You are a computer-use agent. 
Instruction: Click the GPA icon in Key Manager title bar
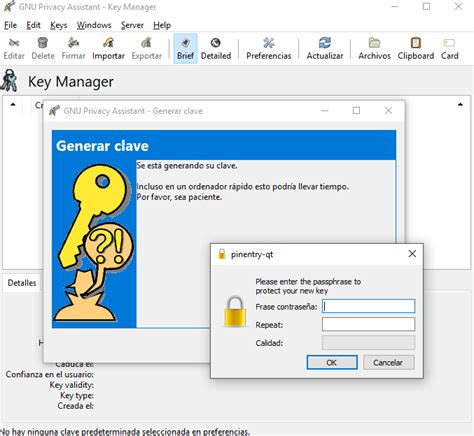pyautogui.click(x=9, y=7)
